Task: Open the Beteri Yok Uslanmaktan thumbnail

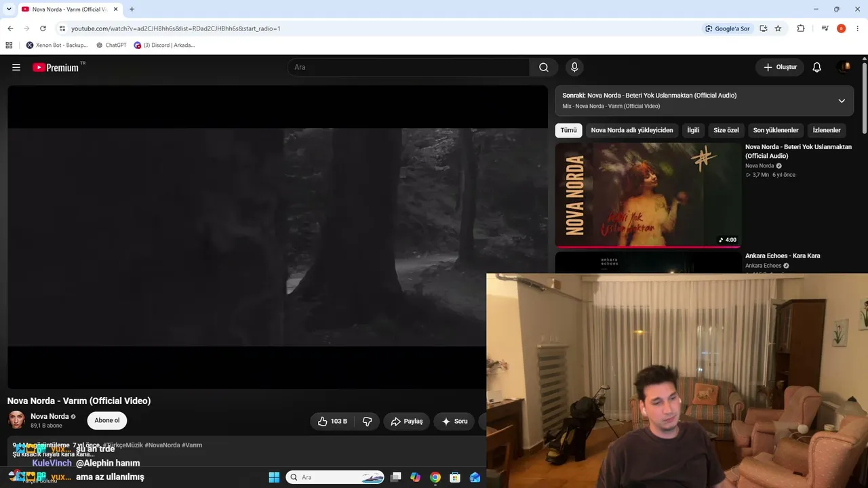Action: pyautogui.click(x=648, y=195)
